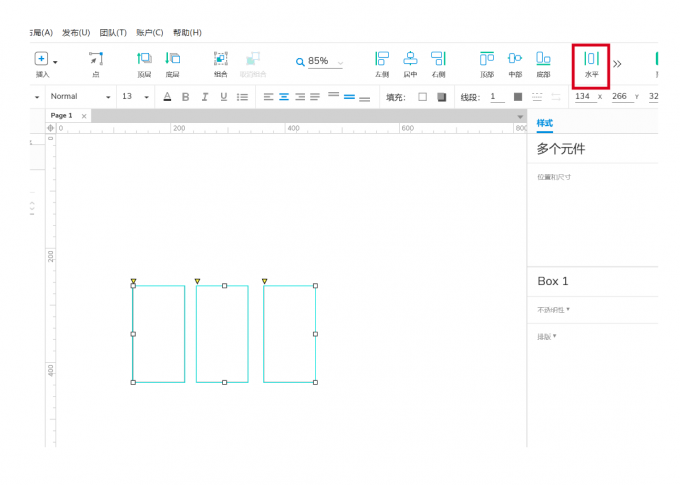The image size is (680, 485).
Task: Click the zoom magnifier icon
Action: (300, 62)
